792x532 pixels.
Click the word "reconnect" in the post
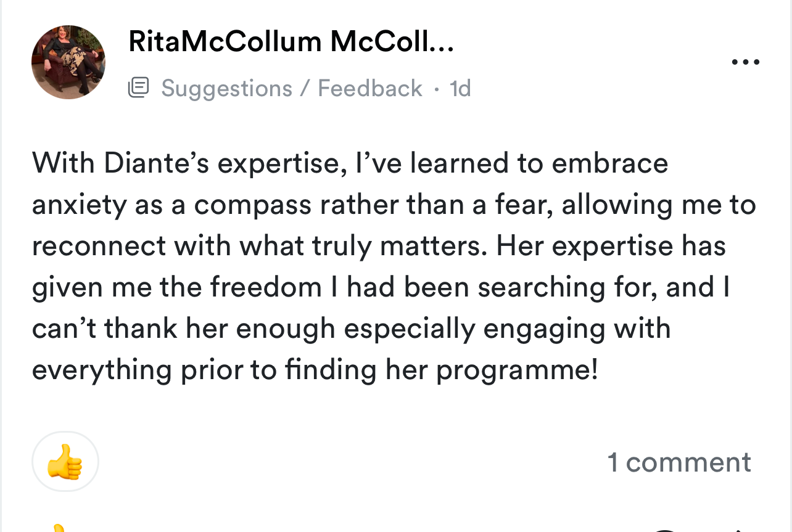[99, 246]
